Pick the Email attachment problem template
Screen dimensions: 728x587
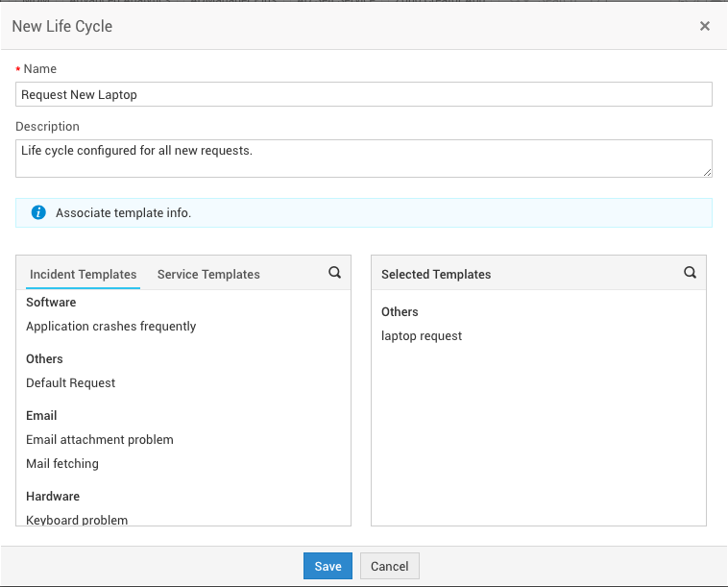100,440
